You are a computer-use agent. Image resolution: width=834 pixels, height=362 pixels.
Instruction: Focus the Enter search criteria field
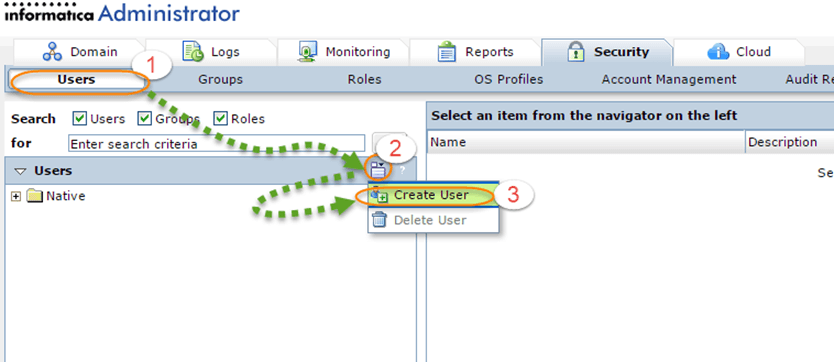coord(216,144)
